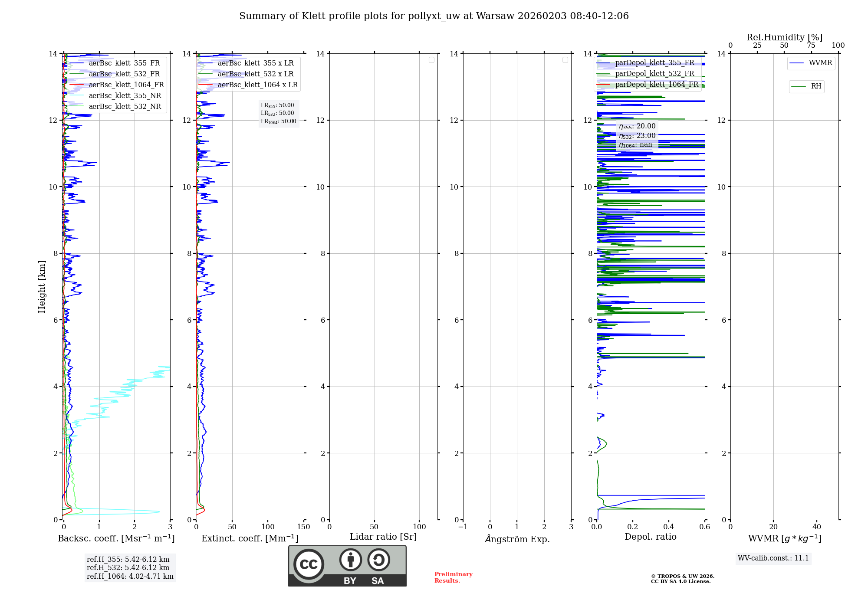Viewport: 868px width, 590px height.
Task: Click the Backsc. coeff. x-axis label
Action: coord(116,538)
